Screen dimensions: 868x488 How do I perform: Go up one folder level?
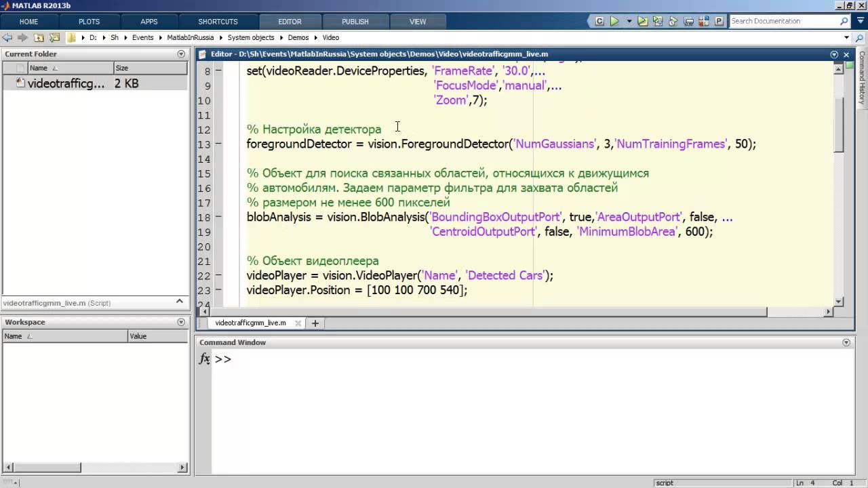(39, 37)
